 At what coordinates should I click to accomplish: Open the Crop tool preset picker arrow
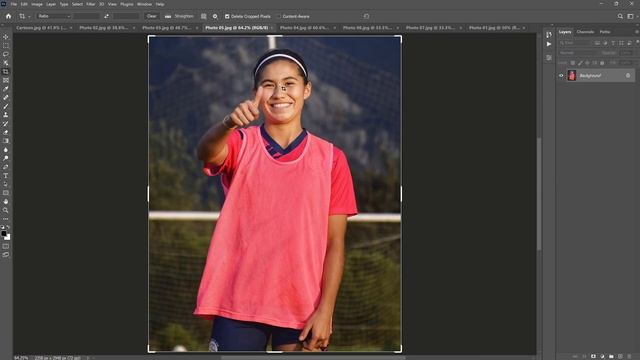click(x=29, y=17)
